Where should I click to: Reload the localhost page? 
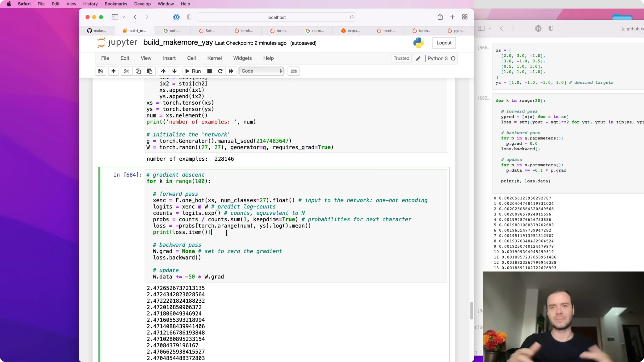352,17
